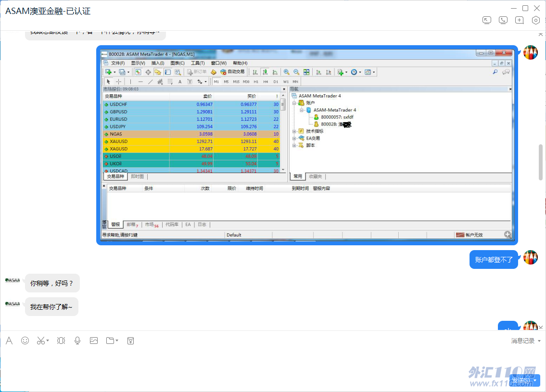The height and width of the screenshot is (392, 546).
Task: Expand the file sending options arrow
Action: tap(117, 341)
